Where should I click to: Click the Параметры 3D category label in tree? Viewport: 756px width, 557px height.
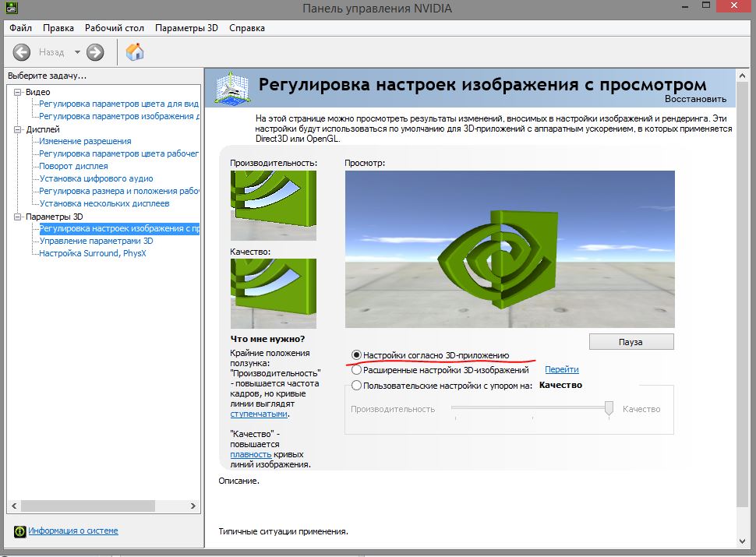(x=54, y=217)
